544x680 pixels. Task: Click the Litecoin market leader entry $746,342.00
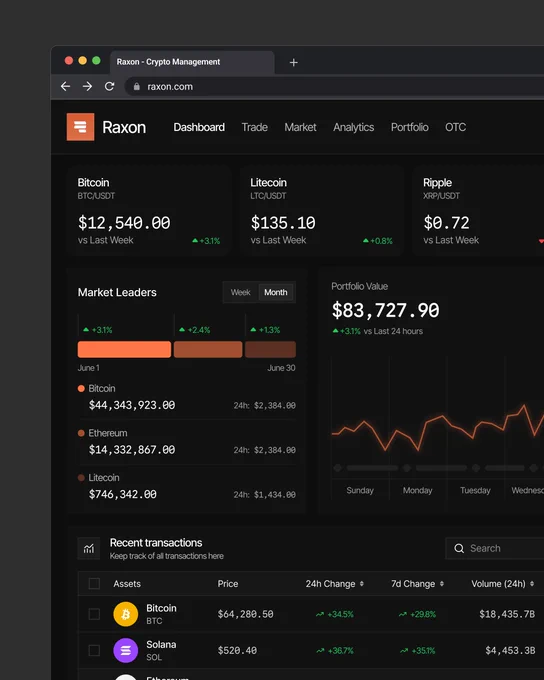187,487
